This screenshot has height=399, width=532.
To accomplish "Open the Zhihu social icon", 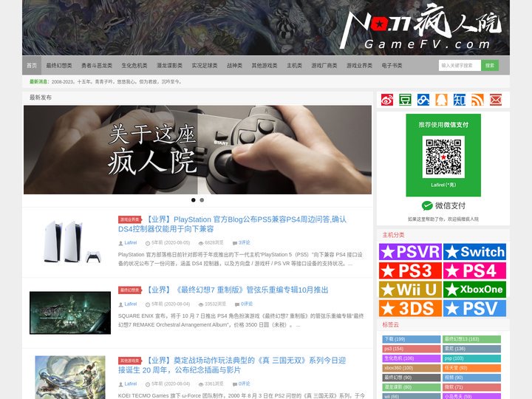I will pyautogui.click(x=460, y=100).
